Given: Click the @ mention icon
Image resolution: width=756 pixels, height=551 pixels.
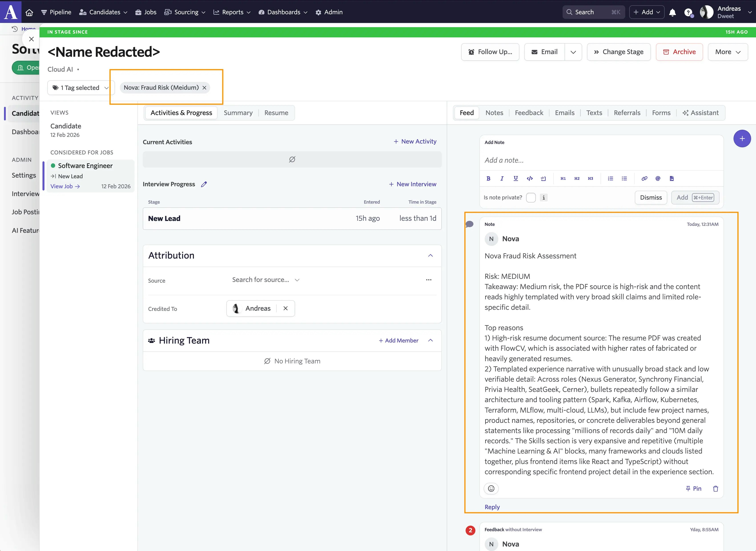Looking at the screenshot, I should 658,178.
